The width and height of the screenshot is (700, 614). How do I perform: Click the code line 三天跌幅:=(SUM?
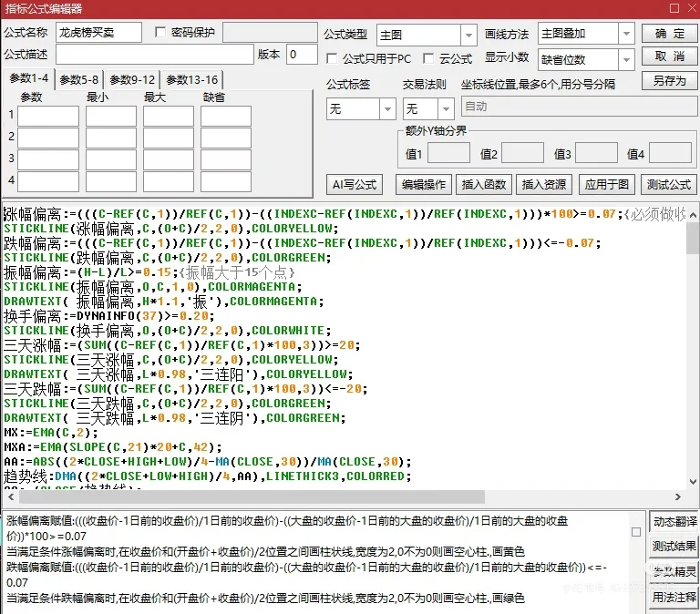(186, 389)
